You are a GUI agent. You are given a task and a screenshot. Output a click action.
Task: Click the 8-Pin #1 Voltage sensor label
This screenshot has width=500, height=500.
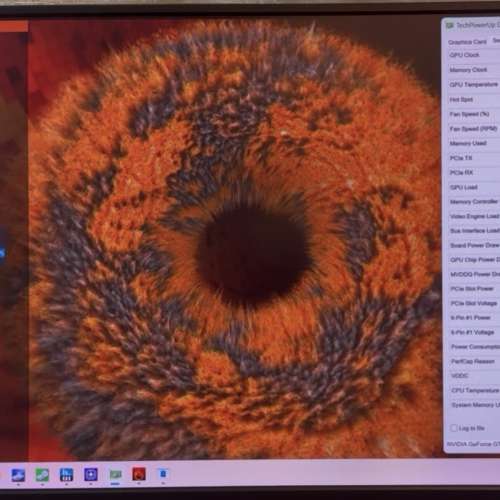pos(472,332)
